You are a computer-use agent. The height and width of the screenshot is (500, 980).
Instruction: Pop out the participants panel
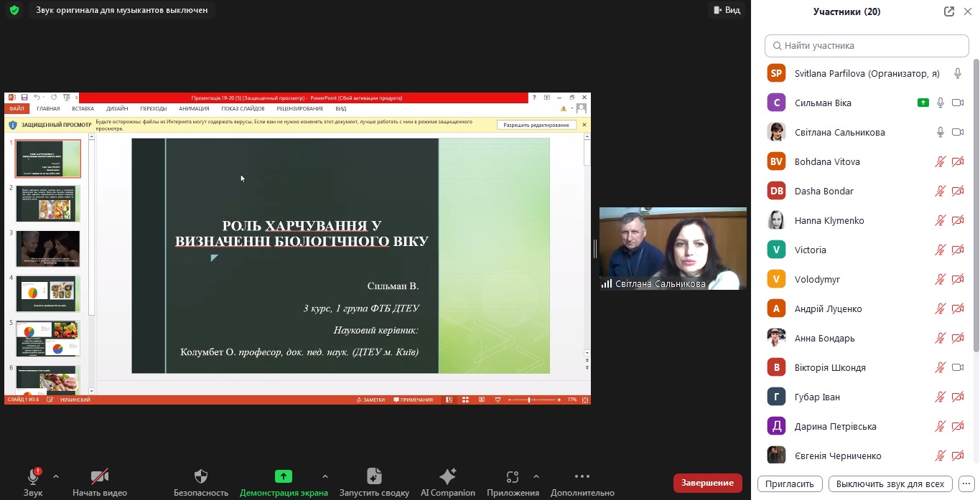click(x=949, y=11)
